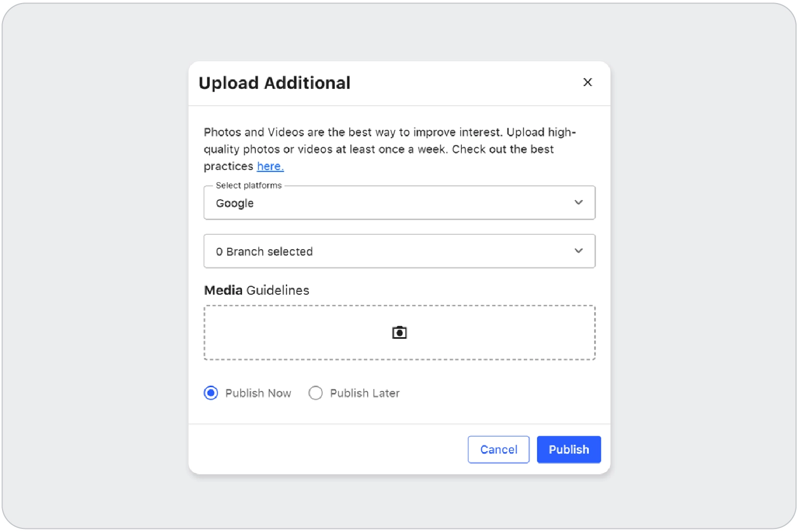Click the Upload Additional dialog title
This screenshot has height=532, width=798.
tap(274, 83)
